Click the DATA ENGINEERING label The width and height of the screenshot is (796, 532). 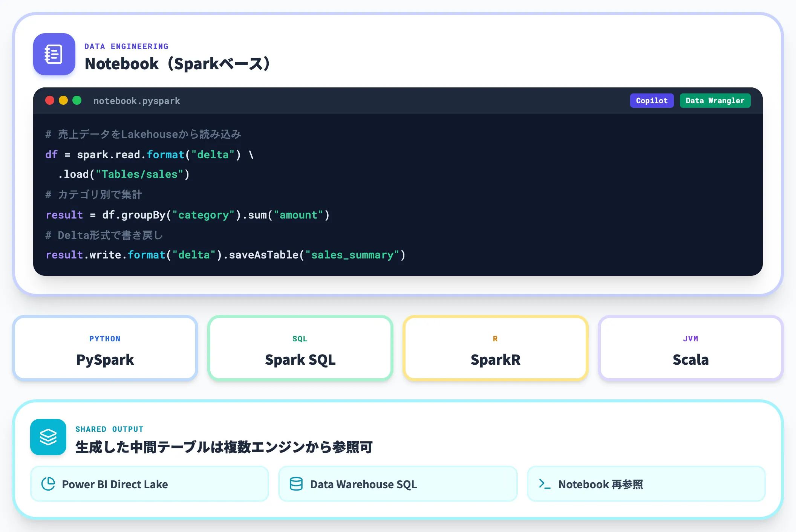[126, 46]
